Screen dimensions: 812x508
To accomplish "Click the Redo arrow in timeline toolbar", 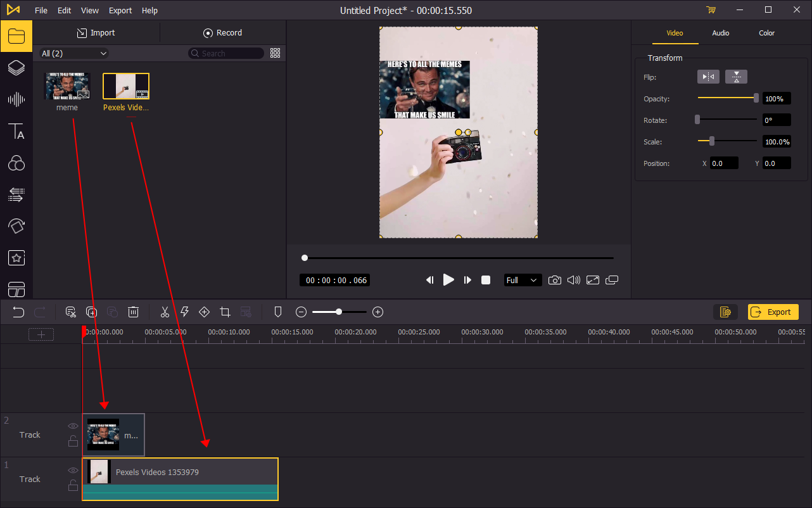I will (39, 312).
